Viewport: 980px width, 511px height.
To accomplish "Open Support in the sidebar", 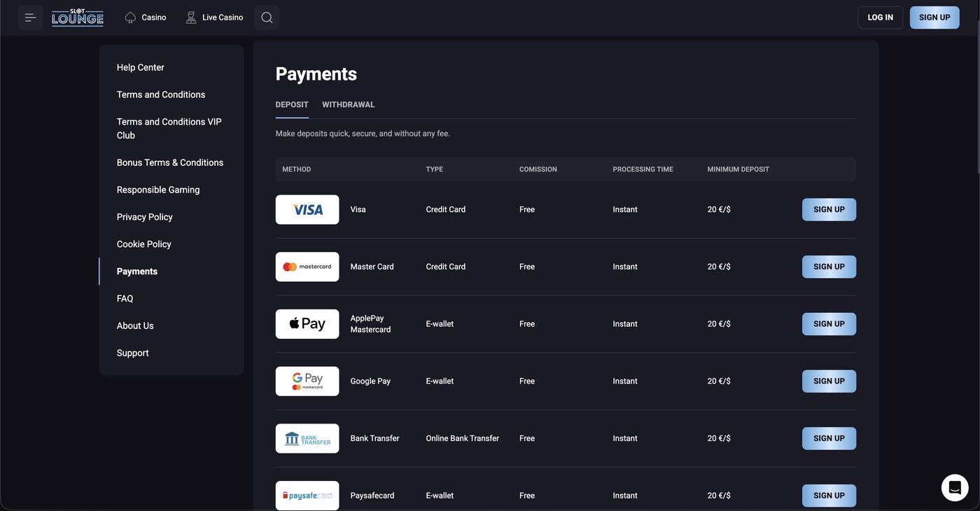I will [133, 353].
